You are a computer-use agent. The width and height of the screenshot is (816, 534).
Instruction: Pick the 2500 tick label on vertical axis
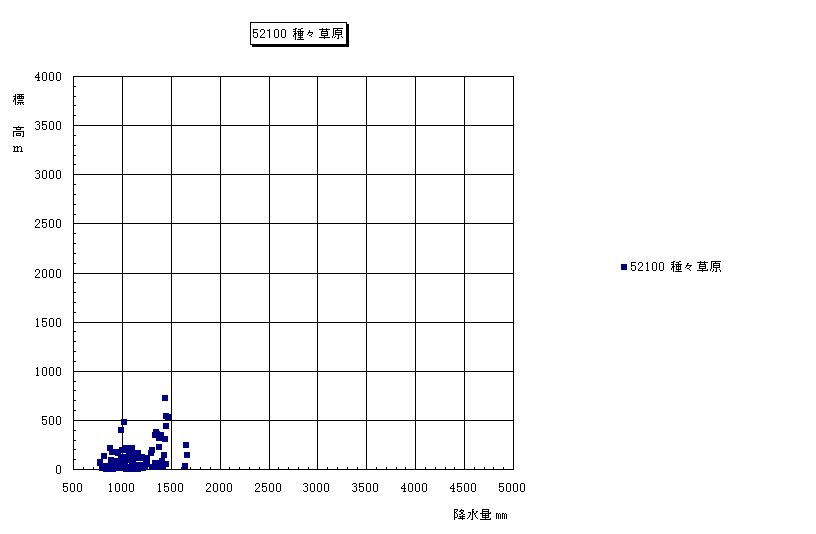(48, 224)
